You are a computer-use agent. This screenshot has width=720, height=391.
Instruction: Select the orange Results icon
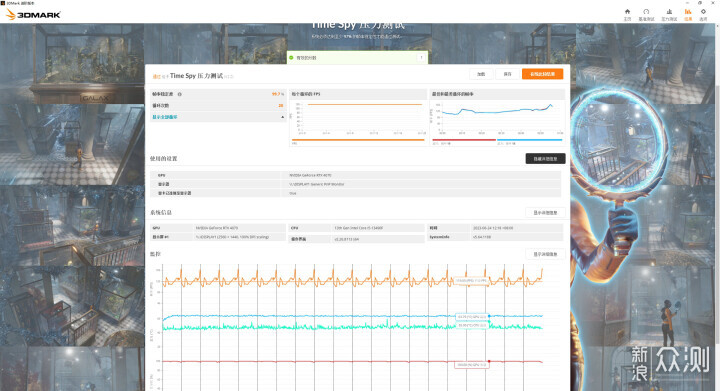click(x=688, y=12)
